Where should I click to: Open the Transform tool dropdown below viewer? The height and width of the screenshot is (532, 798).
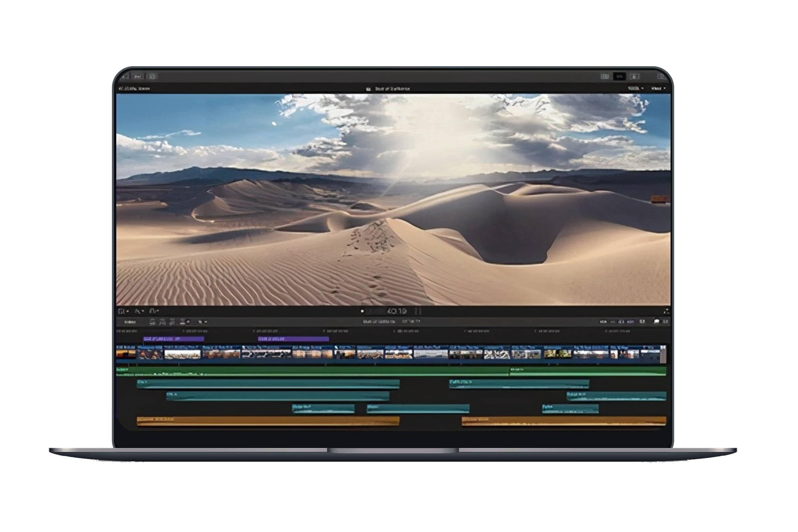(123, 311)
